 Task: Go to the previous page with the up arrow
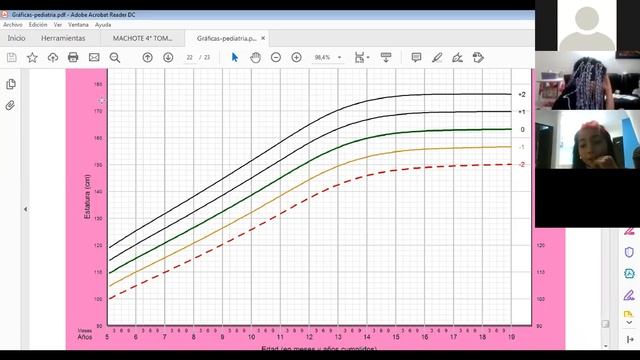[148, 58]
